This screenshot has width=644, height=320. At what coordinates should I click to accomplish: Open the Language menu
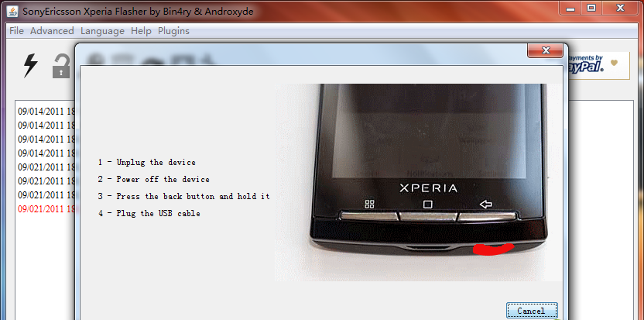[x=102, y=31]
